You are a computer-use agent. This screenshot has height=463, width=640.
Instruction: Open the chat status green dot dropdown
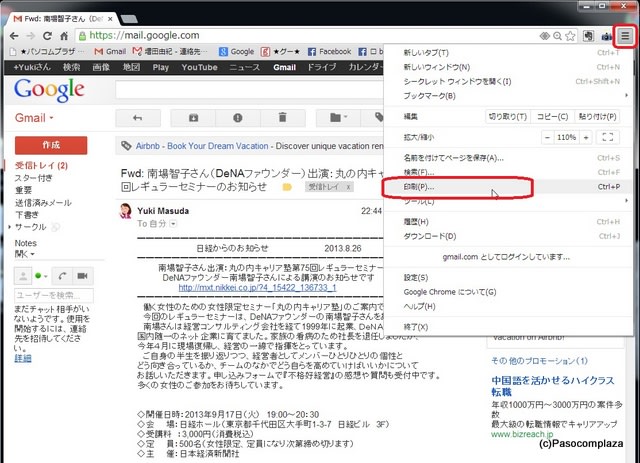tap(41, 276)
